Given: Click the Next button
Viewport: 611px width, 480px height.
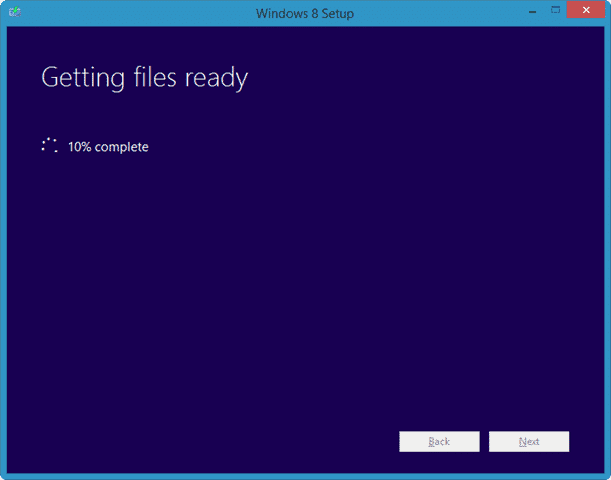Looking at the screenshot, I should (x=529, y=441).
